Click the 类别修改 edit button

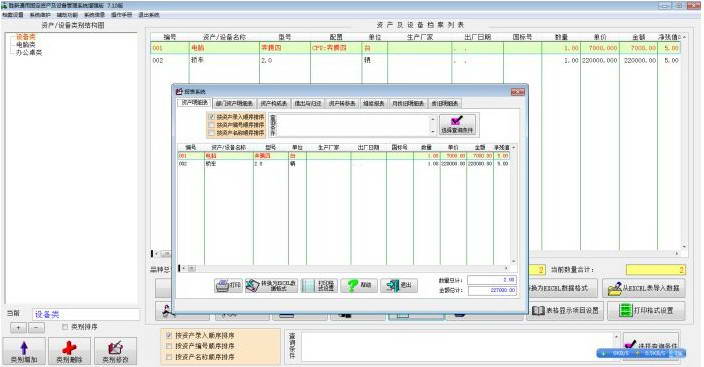point(115,351)
